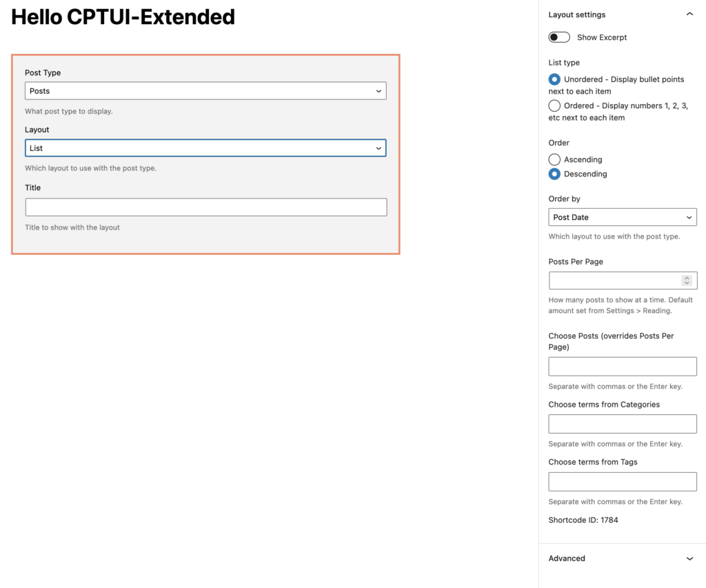Click the Title input field
Screen dimensions: 706x588
205,207
